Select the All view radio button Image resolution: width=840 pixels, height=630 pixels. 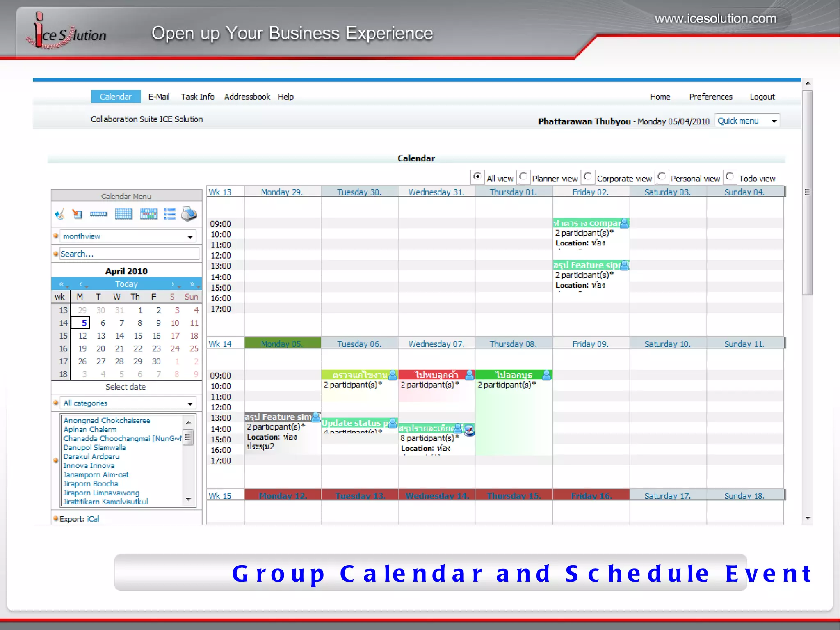point(477,177)
